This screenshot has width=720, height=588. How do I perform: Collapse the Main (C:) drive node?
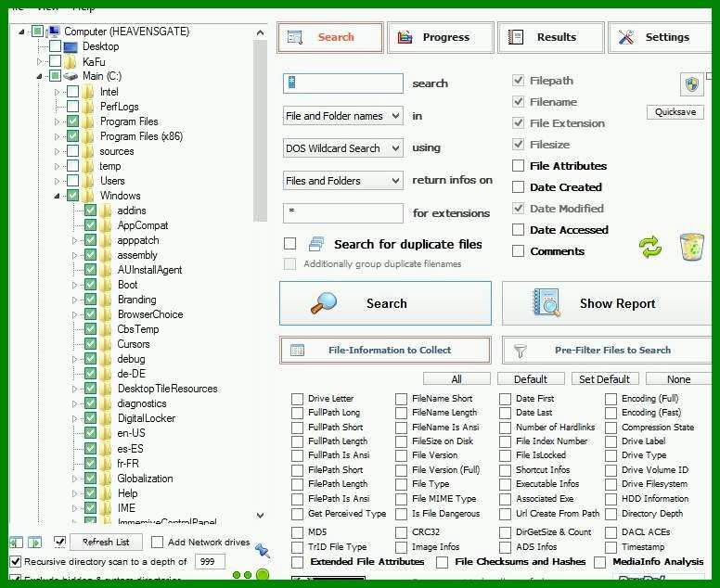tap(39, 76)
